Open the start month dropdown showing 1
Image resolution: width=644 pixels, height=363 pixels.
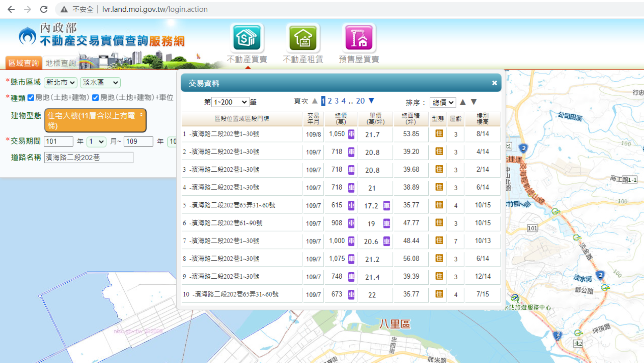[x=96, y=142]
